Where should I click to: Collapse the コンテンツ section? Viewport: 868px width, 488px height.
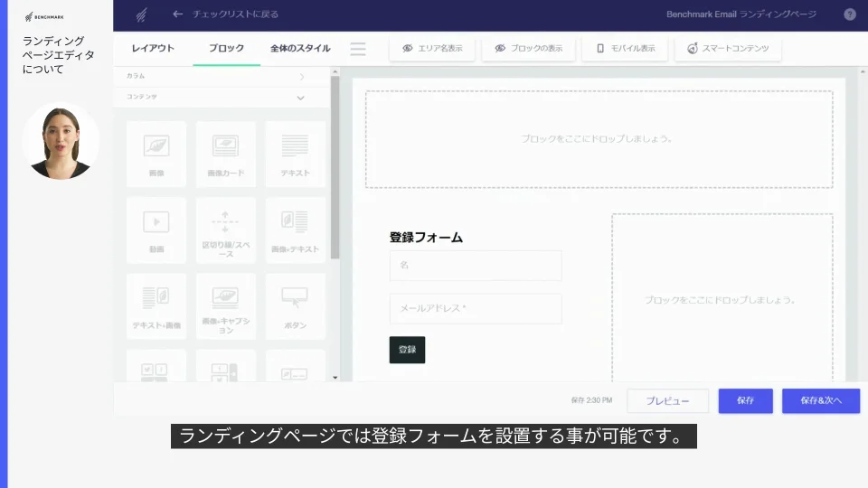222,98
